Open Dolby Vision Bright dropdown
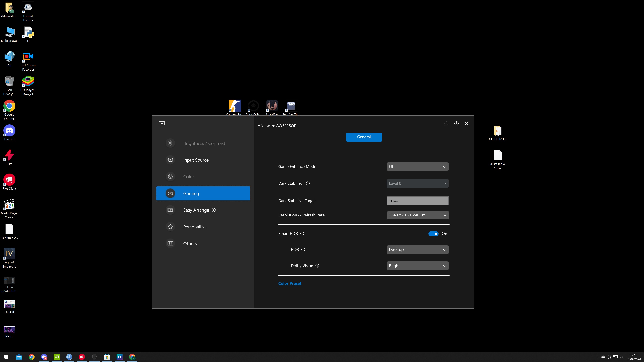The image size is (644, 362). pyautogui.click(x=417, y=266)
